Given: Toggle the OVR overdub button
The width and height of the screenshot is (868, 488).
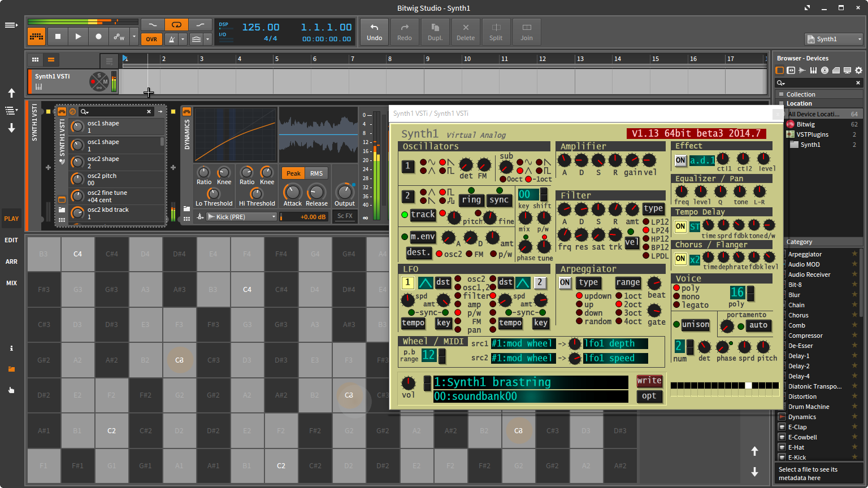Looking at the screenshot, I should point(151,39).
